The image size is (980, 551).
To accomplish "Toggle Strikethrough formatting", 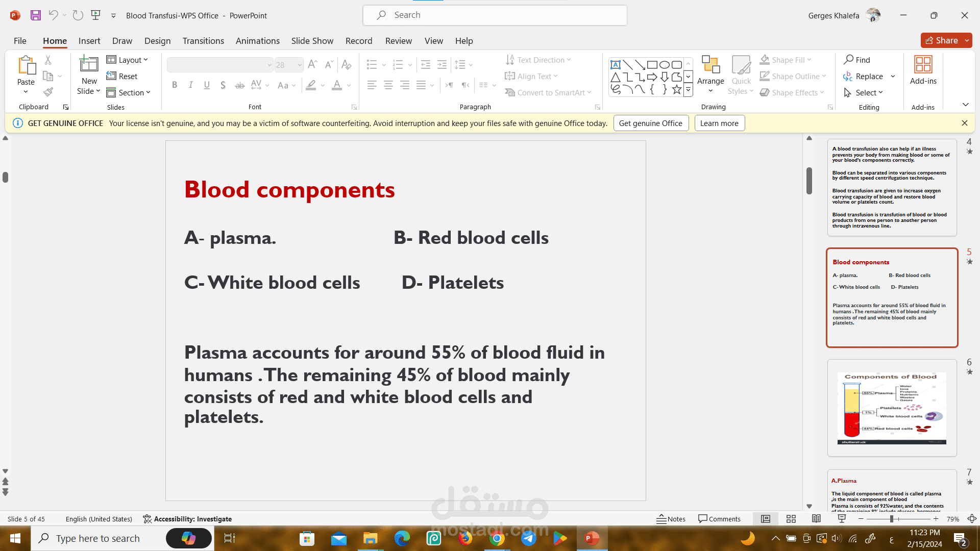I will (x=239, y=85).
